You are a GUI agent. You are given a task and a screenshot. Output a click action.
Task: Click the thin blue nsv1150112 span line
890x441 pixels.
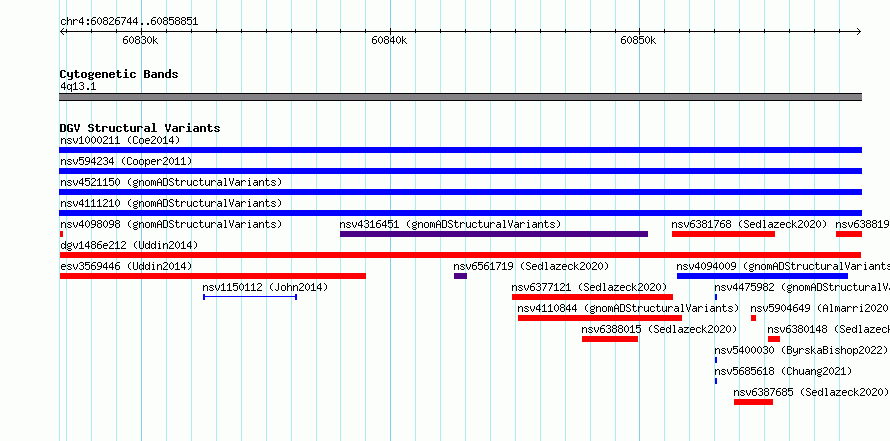250,297
